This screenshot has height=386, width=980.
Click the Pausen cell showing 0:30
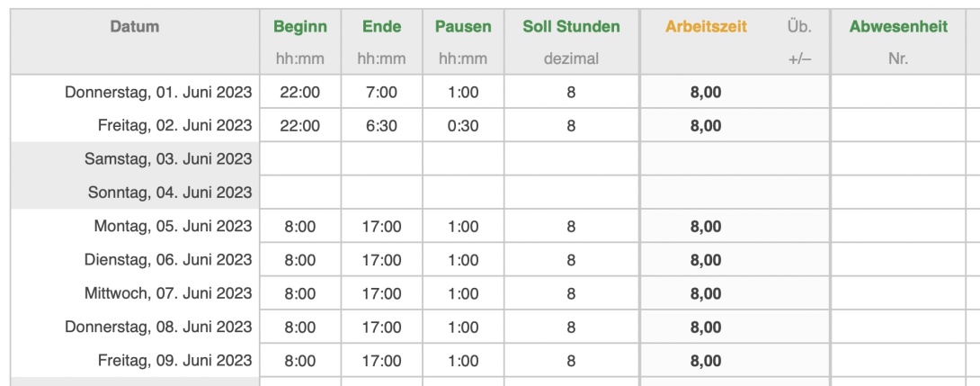point(463,126)
